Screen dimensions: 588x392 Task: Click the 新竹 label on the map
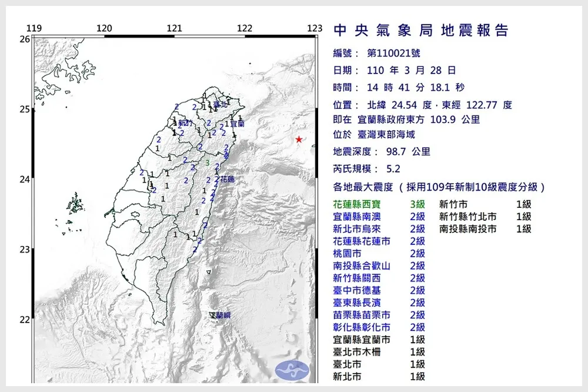(185, 123)
